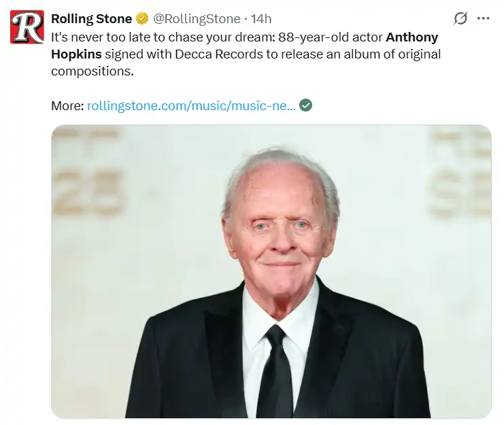
Task: Click the green verified-link checkmark icon
Action: tap(305, 105)
